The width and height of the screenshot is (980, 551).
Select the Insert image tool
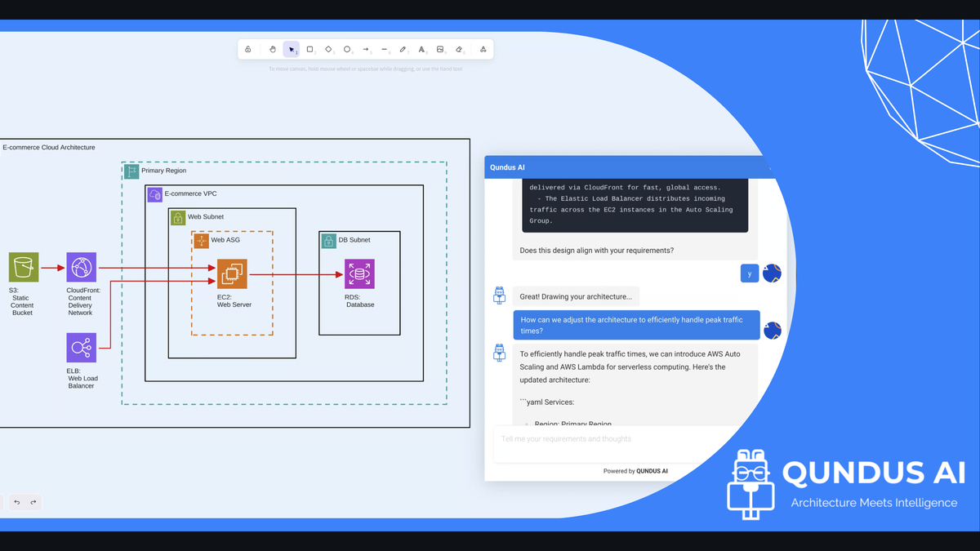(440, 50)
